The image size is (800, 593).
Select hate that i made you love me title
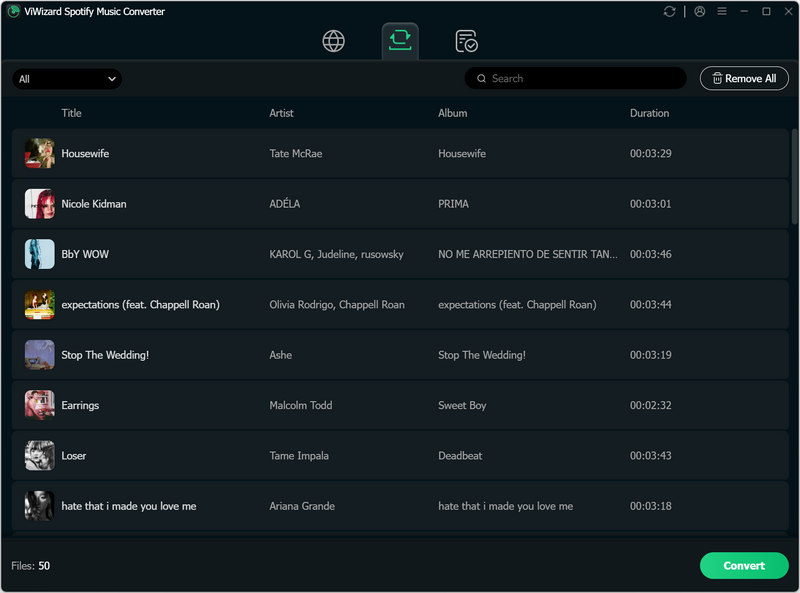pyautogui.click(x=129, y=506)
